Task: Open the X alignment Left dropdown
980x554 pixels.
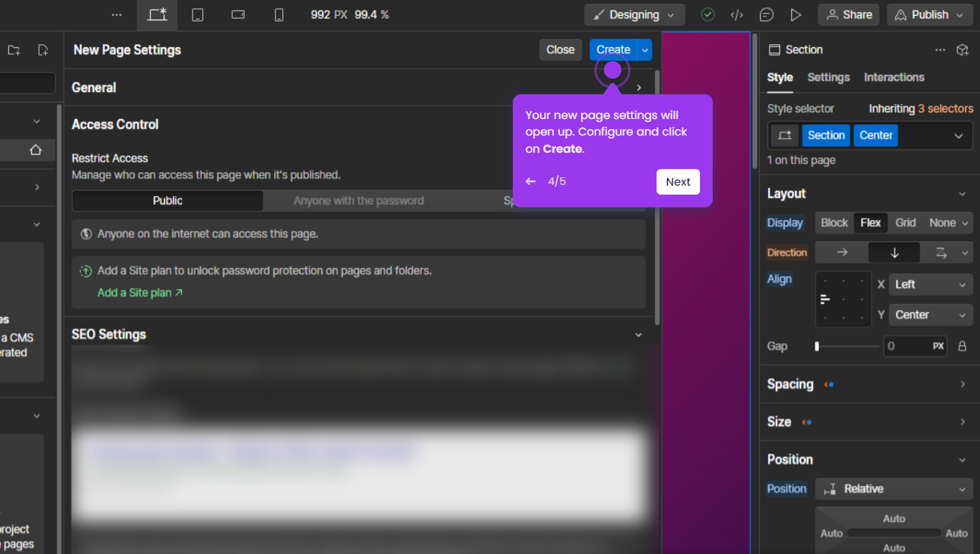Action: coord(930,284)
